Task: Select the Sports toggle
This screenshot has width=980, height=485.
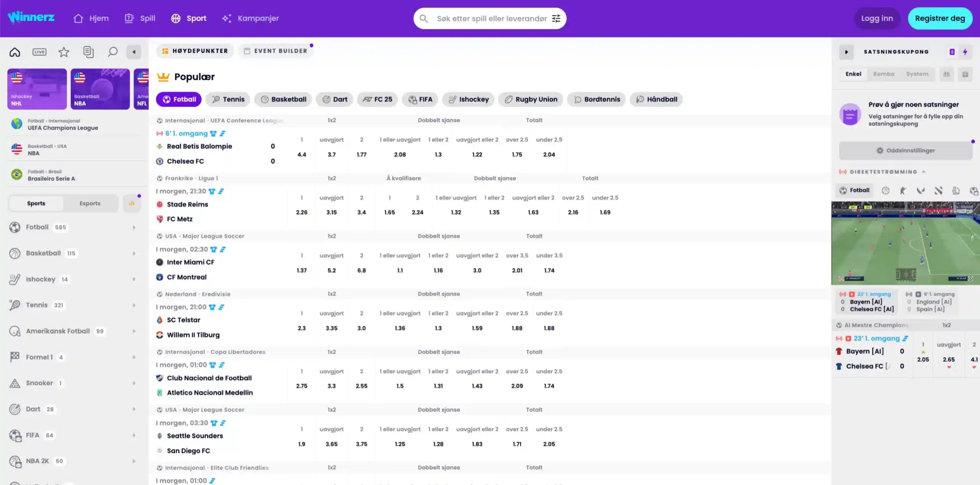Action: pos(36,203)
